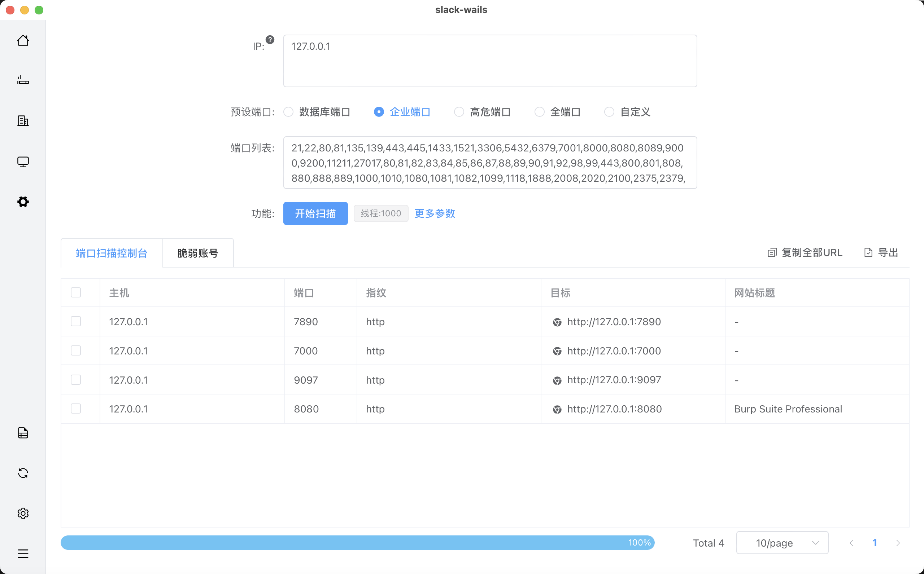Select the 数据库端口 radio option
Image resolution: width=924 pixels, height=574 pixels.
(x=288, y=112)
